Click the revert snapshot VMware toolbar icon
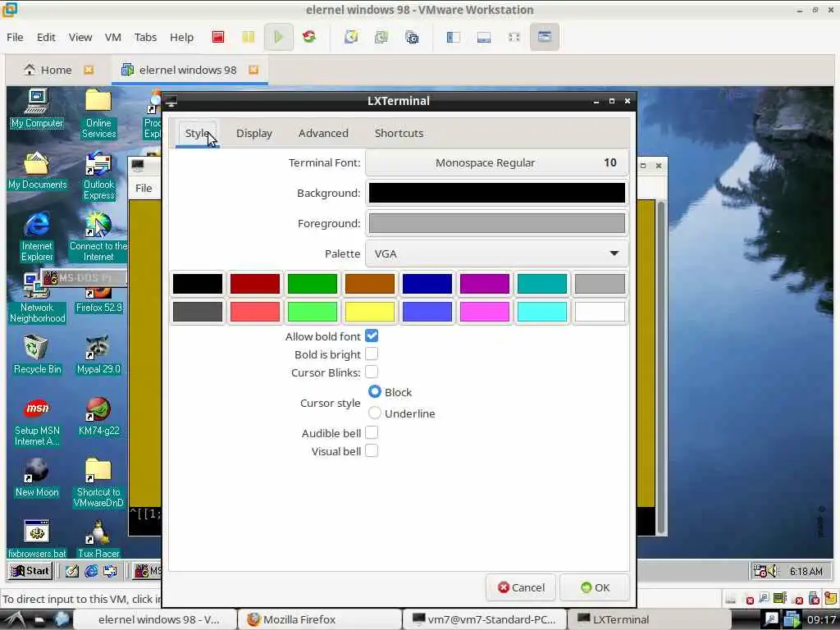The width and height of the screenshot is (840, 630). 381,37
